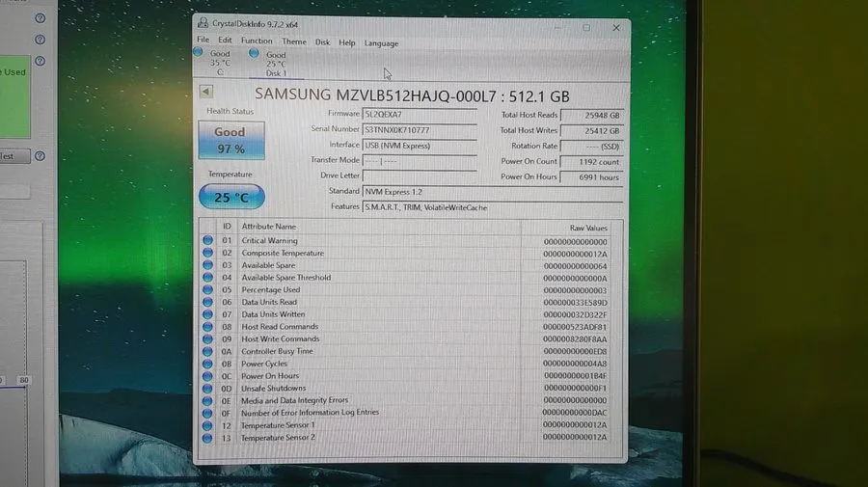
Task: Click the Features field with S.M.A.R.T., TRIM
Action: click(x=492, y=207)
